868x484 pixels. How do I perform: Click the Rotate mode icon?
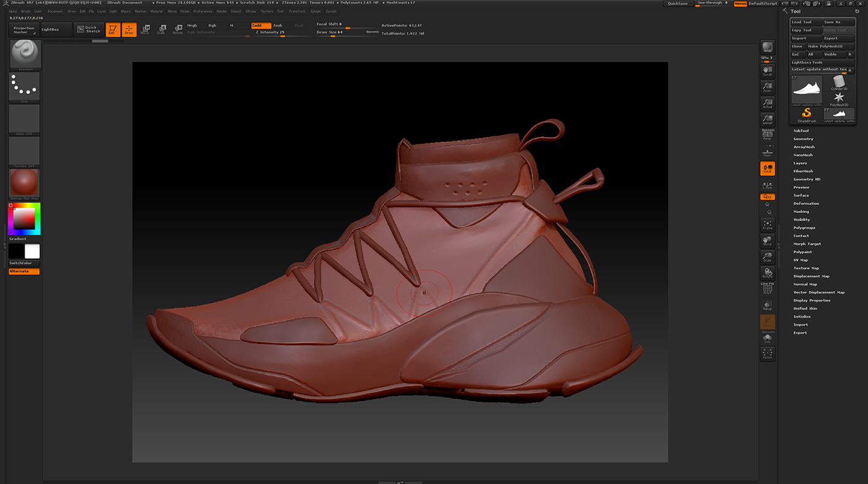pos(177,29)
